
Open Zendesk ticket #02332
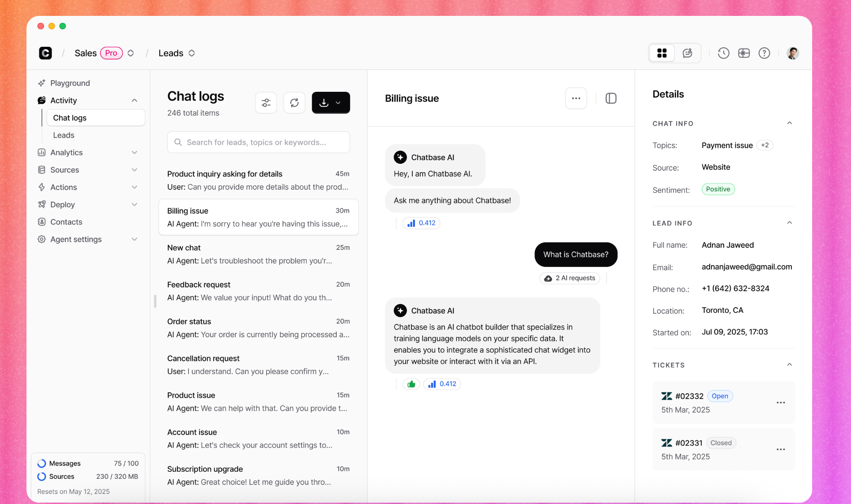click(723, 402)
